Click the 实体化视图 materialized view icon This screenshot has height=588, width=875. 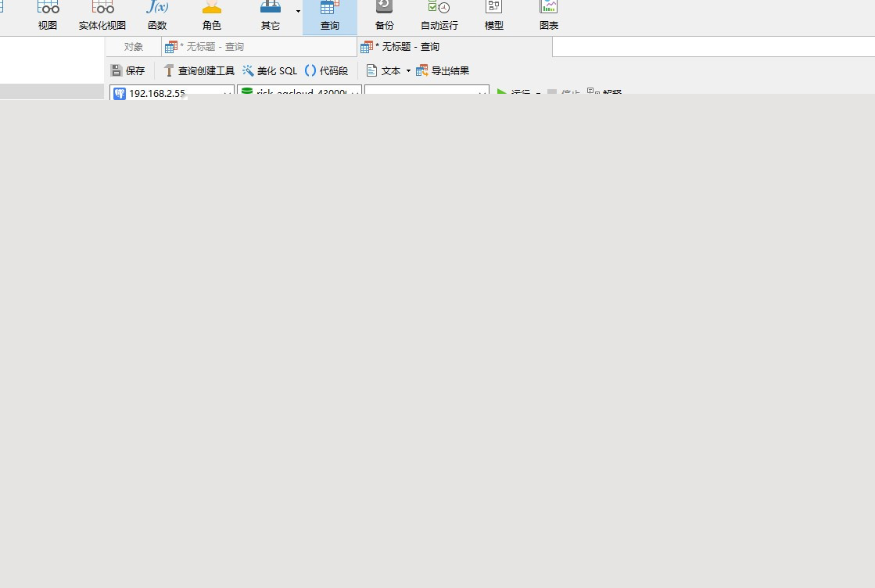click(x=102, y=15)
